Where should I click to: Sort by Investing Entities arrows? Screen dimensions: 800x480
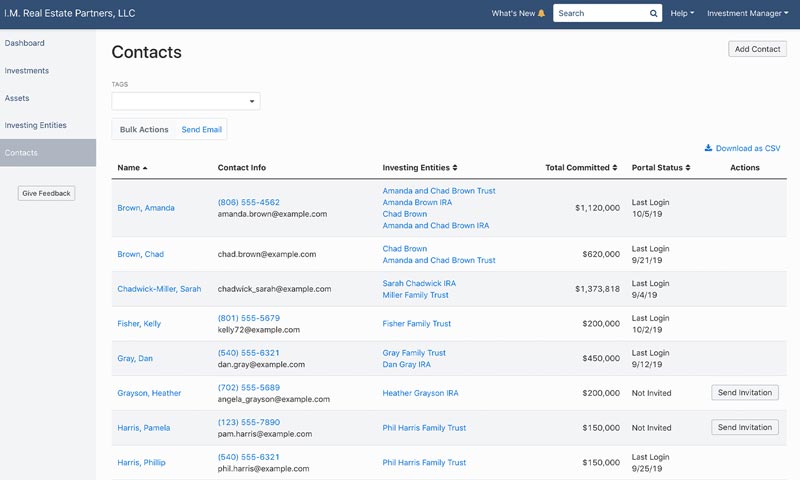coord(455,168)
